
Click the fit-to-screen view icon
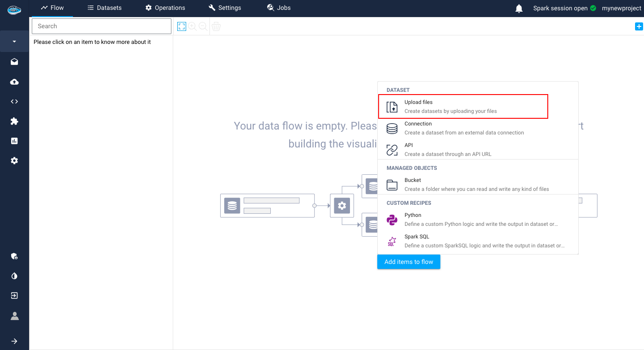(181, 26)
